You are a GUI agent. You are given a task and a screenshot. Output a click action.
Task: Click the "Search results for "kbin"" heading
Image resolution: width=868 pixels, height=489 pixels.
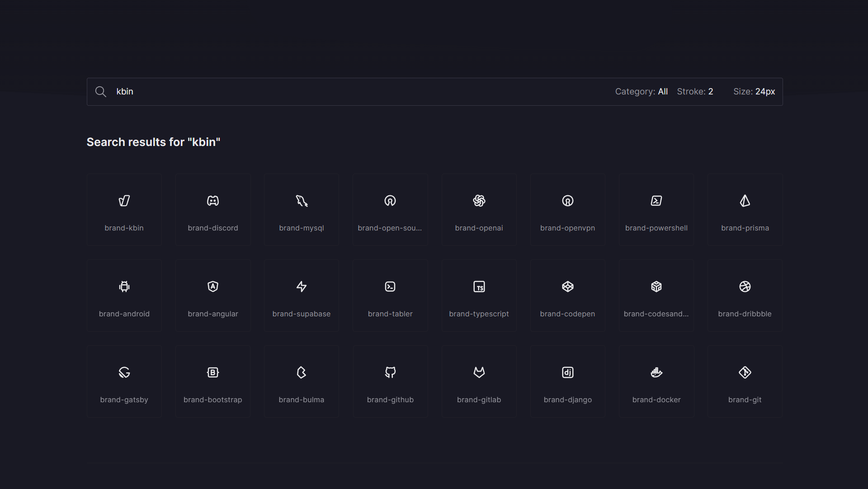[154, 142]
